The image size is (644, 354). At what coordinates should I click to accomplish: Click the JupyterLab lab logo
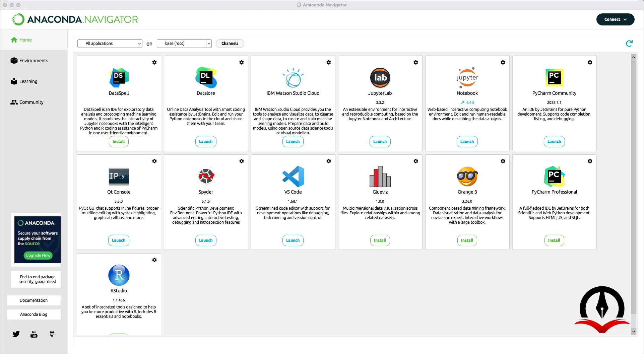(x=380, y=78)
